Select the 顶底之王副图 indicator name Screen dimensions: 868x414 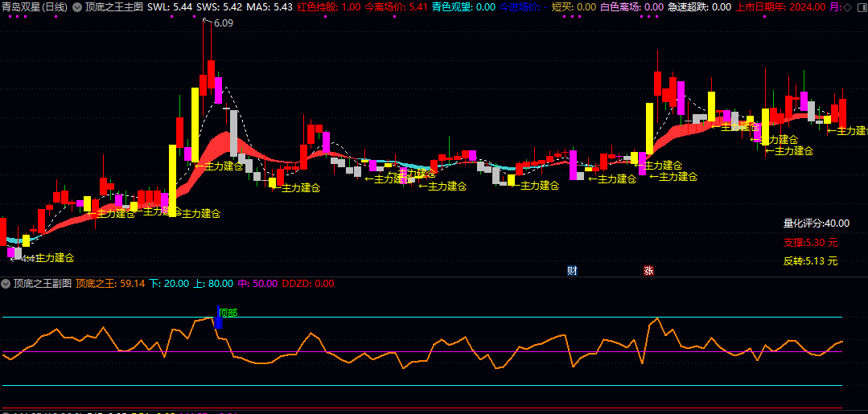pos(42,284)
